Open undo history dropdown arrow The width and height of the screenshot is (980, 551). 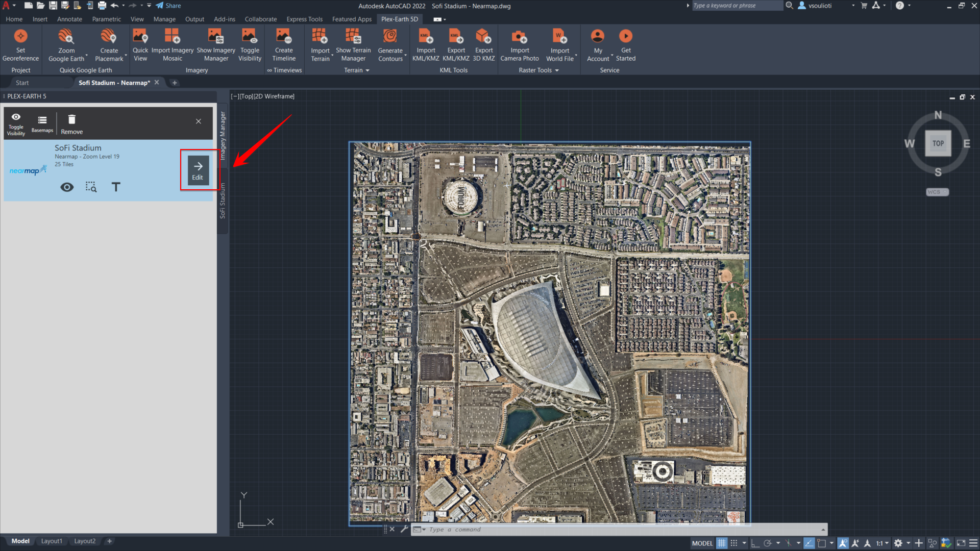coord(123,6)
